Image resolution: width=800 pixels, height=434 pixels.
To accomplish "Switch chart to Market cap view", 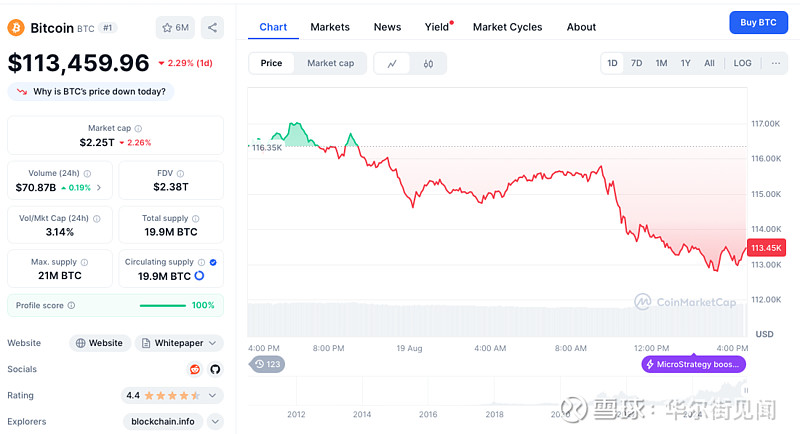I will (x=330, y=63).
